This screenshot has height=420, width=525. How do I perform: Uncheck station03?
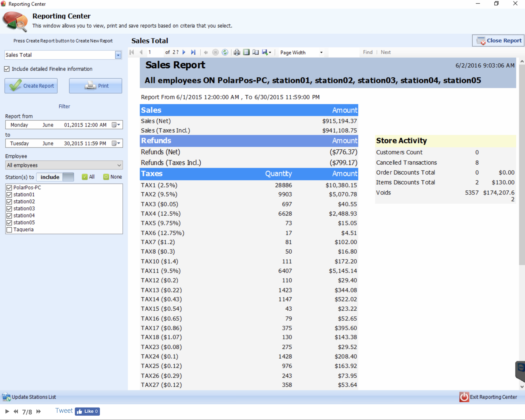pyautogui.click(x=9, y=209)
